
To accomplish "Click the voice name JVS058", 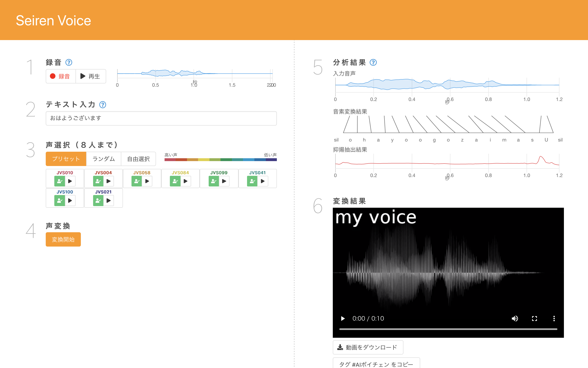I will (142, 173).
